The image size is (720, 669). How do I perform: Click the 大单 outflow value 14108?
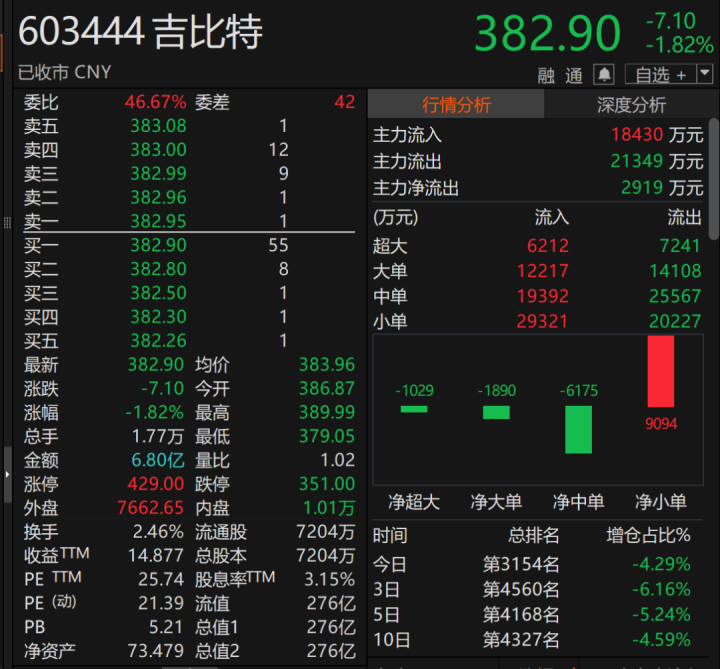[x=675, y=271]
